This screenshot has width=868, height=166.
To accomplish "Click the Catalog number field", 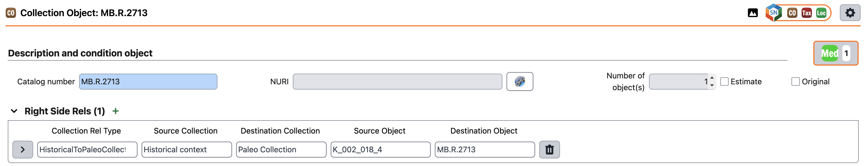I will (x=148, y=81).
